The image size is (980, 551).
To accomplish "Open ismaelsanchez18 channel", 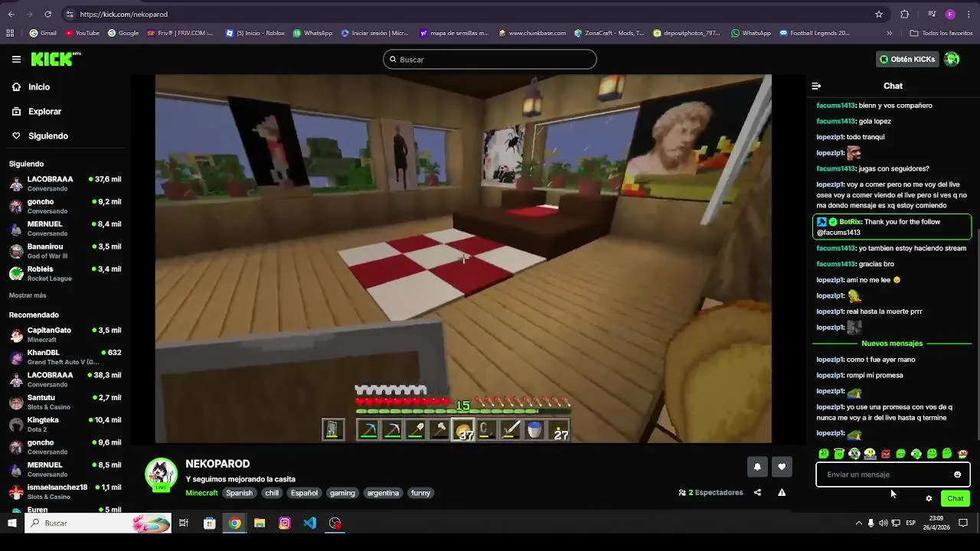I will 65,491.
